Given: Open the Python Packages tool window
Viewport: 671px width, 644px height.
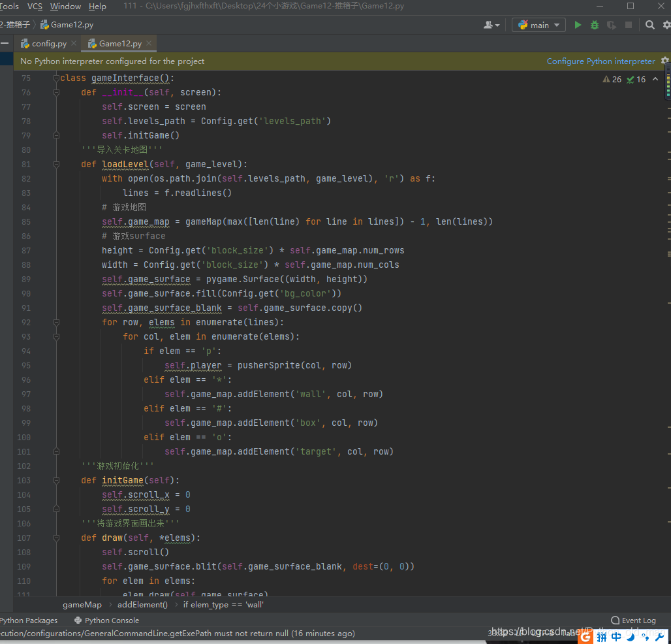Looking at the screenshot, I should (29, 620).
